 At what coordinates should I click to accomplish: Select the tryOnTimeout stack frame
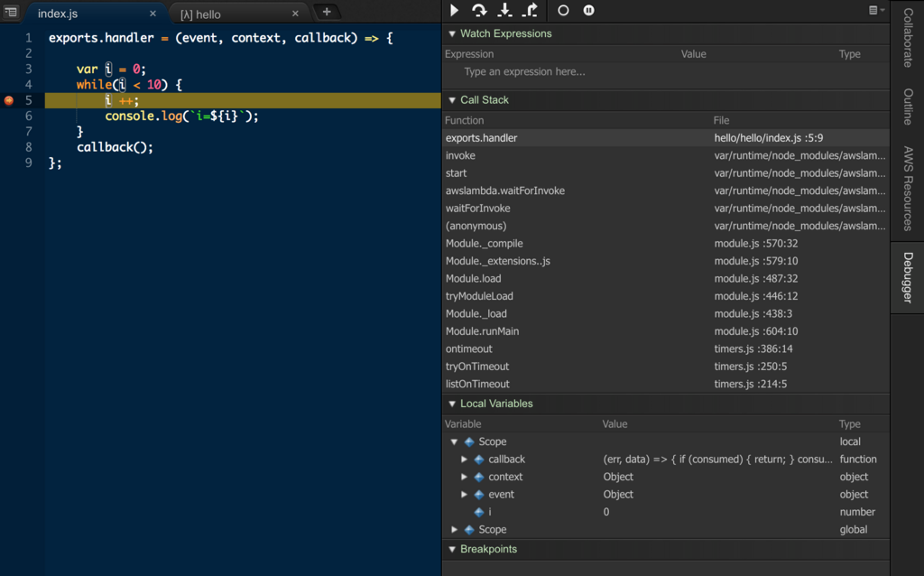click(x=666, y=367)
